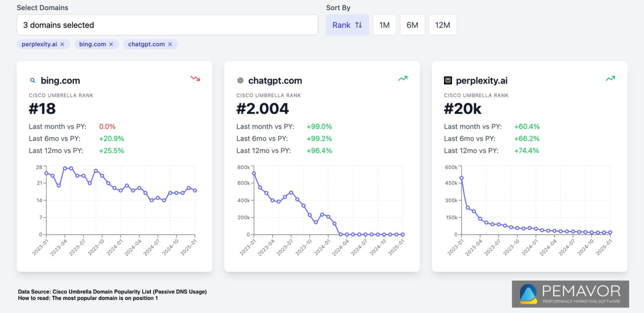Screen dimensions: 644x313
Task: Click the bing.com magnifier favicon
Action: pyautogui.click(x=33, y=81)
